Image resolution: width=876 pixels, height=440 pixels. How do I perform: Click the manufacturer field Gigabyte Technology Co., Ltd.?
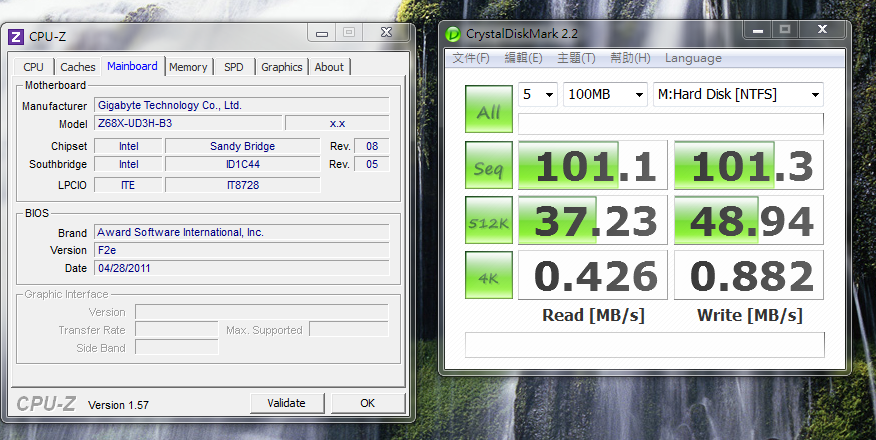242,106
